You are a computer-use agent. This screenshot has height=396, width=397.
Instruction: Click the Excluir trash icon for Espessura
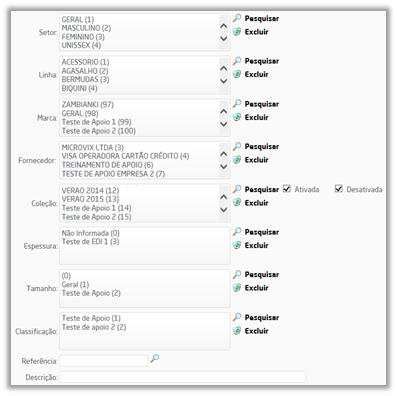(x=237, y=245)
